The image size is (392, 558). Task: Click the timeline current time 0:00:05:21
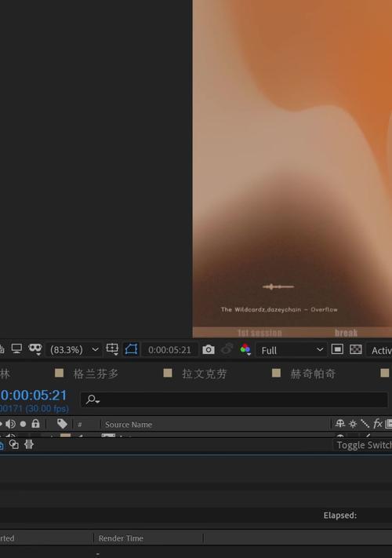tap(34, 396)
